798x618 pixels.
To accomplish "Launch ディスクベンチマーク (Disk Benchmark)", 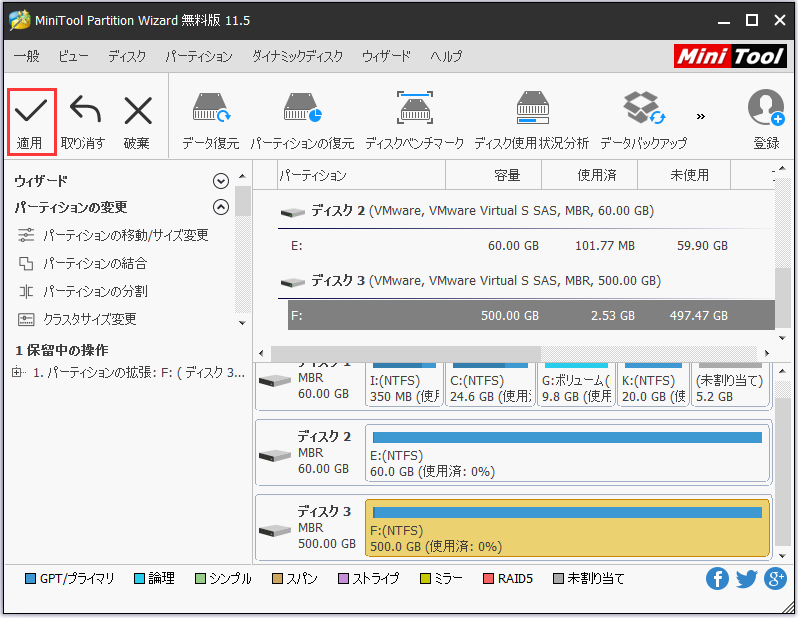I will pos(415,122).
